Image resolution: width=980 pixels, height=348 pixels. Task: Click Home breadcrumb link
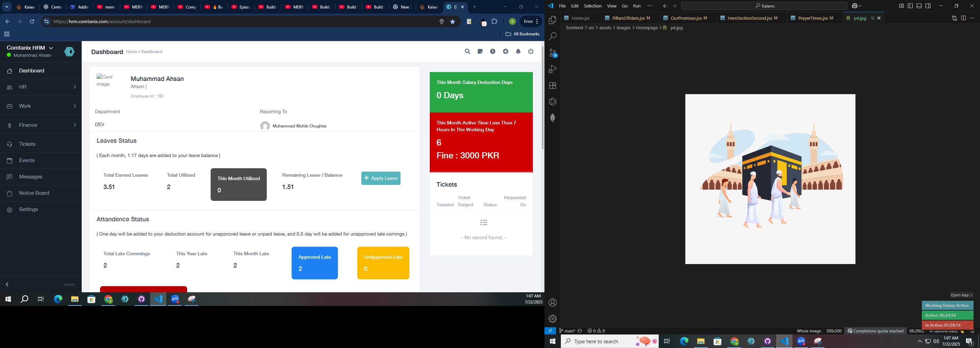click(131, 52)
